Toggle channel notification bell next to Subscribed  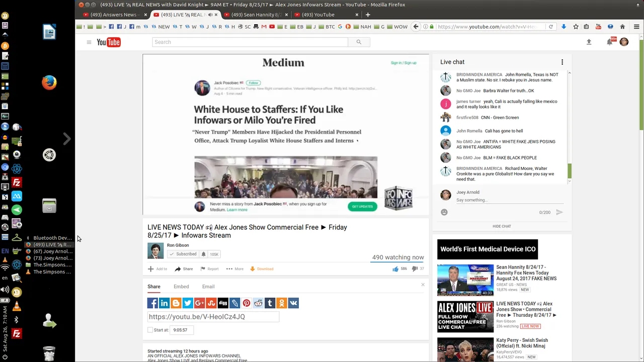[203, 254]
